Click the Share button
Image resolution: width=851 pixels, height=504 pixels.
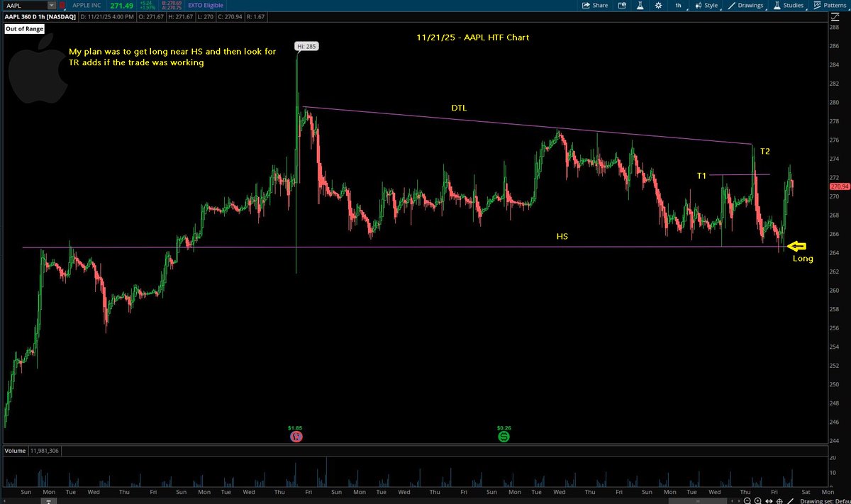click(x=594, y=5)
